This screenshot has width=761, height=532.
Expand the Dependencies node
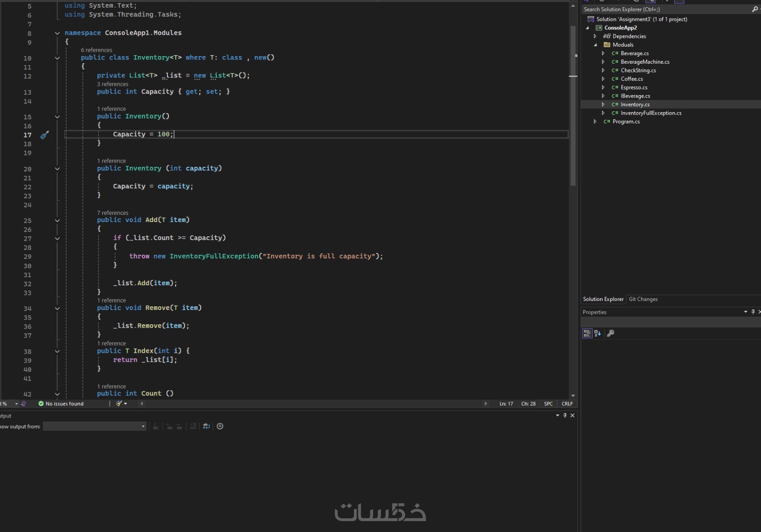[595, 36]
